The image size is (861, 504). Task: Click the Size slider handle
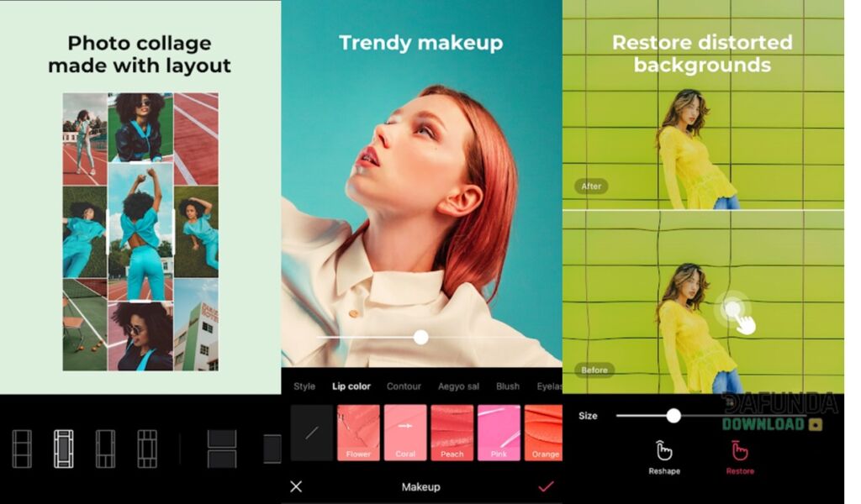[673, 416]
